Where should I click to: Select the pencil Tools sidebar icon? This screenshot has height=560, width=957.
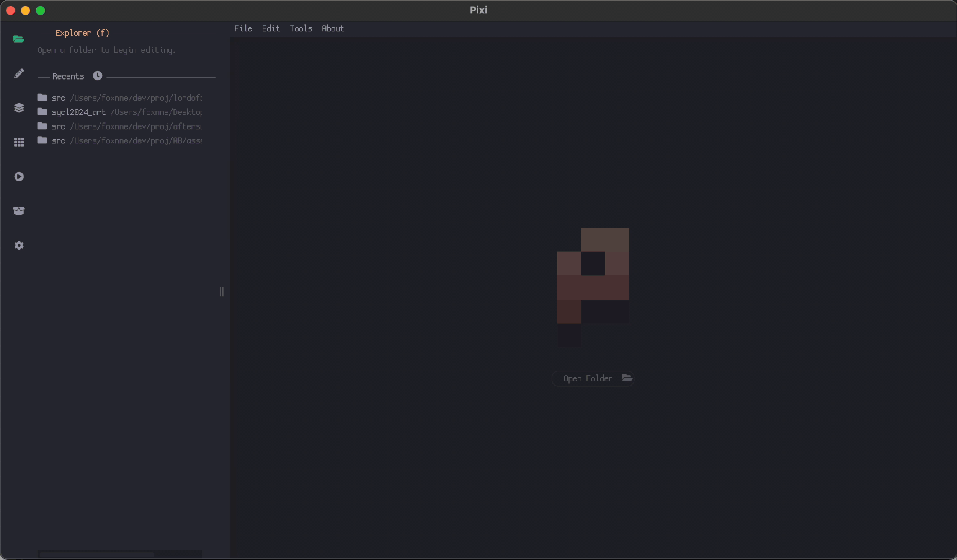pos(19,73)
